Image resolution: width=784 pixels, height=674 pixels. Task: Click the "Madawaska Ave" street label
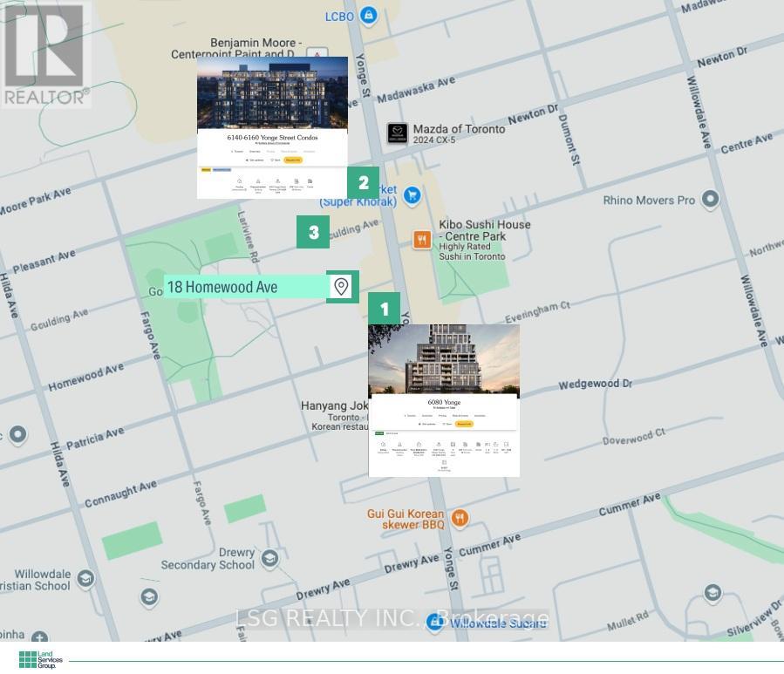point(416,90)
